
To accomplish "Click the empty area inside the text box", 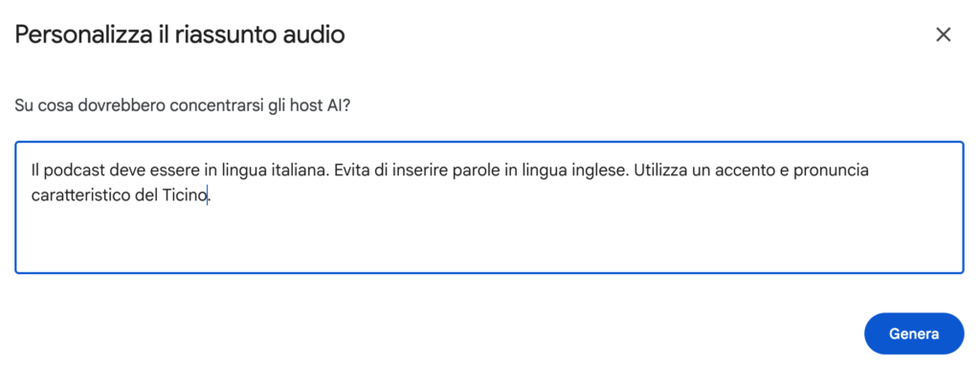I will [x=489, y=241].
